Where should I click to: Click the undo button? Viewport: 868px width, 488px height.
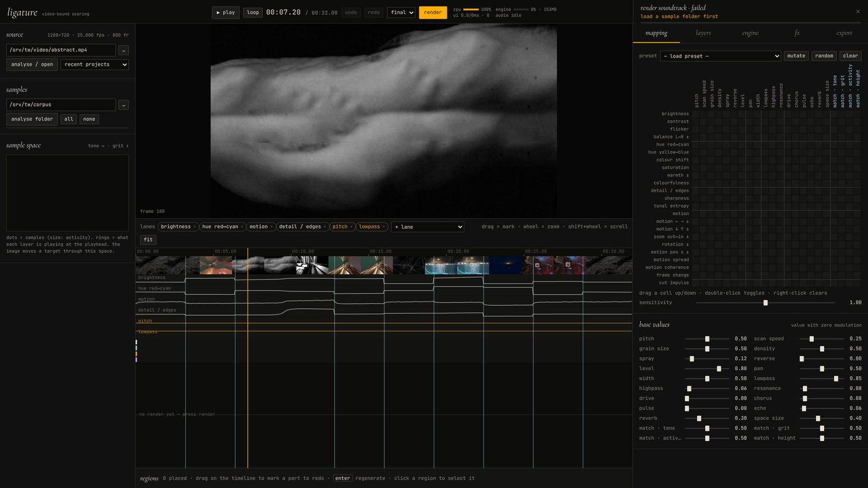point(351,12)
